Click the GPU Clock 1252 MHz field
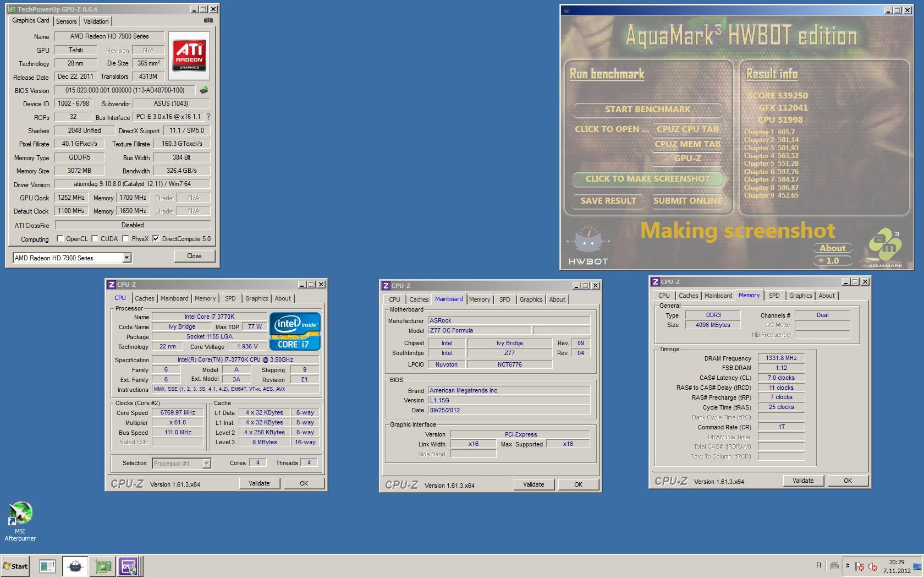Screen dimensions: 924x578 pos(71,198)
